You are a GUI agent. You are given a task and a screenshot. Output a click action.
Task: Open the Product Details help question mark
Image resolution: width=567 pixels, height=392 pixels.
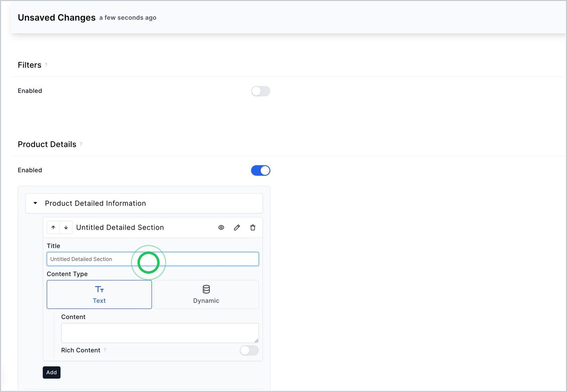click(81, 144)
